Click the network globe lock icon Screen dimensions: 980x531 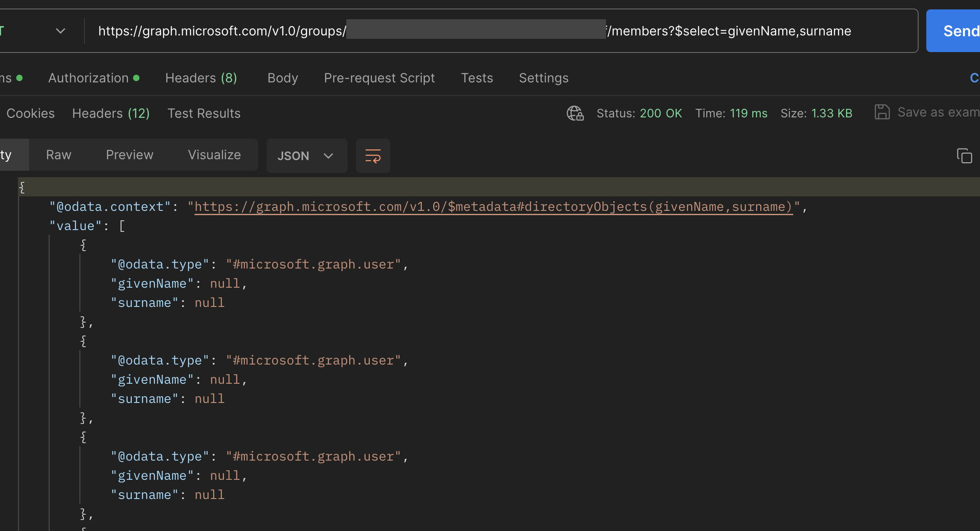coord(575,113)
